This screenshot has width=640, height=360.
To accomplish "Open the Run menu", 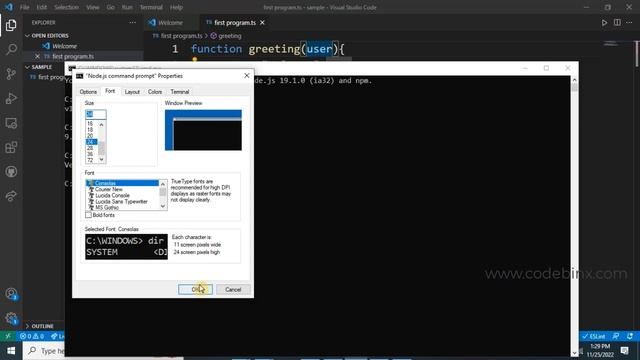I will coord(127,7).
